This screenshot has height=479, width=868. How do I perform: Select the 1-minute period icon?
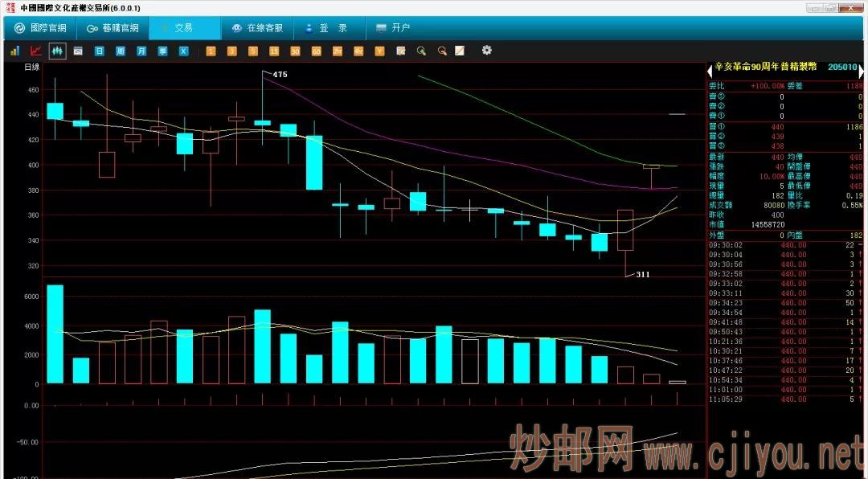coord(211,51)
